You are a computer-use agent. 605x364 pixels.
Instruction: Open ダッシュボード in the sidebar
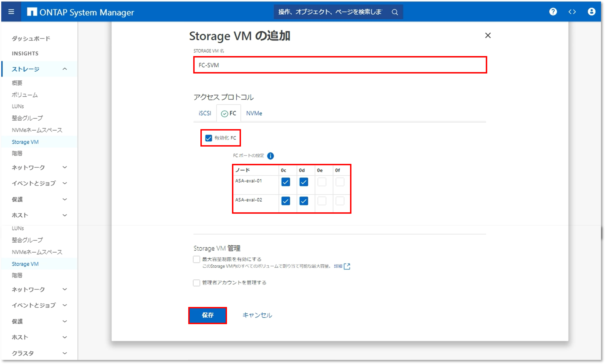pyautogui.click(x=31, y=38)
